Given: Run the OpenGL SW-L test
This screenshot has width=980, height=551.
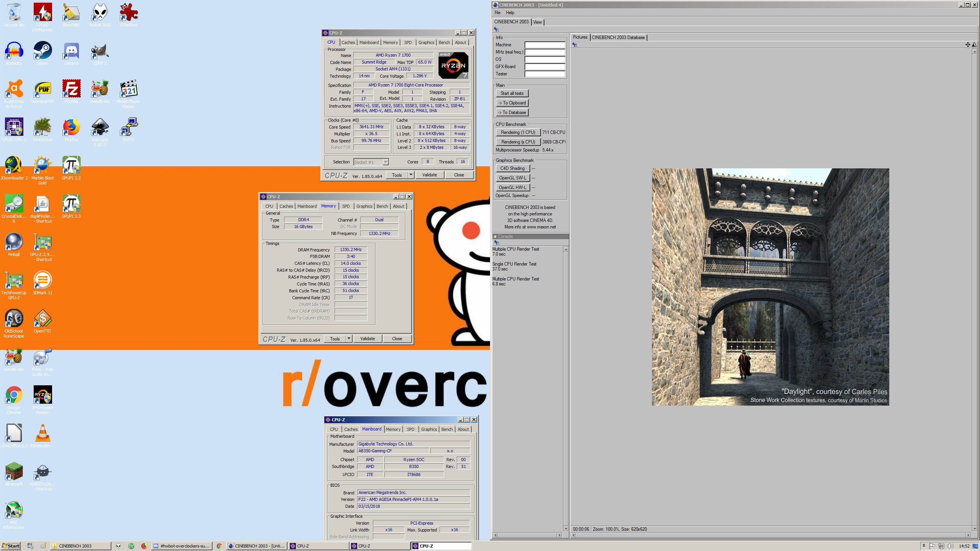Looking at the screenshot, I should [x=513, y=178].
